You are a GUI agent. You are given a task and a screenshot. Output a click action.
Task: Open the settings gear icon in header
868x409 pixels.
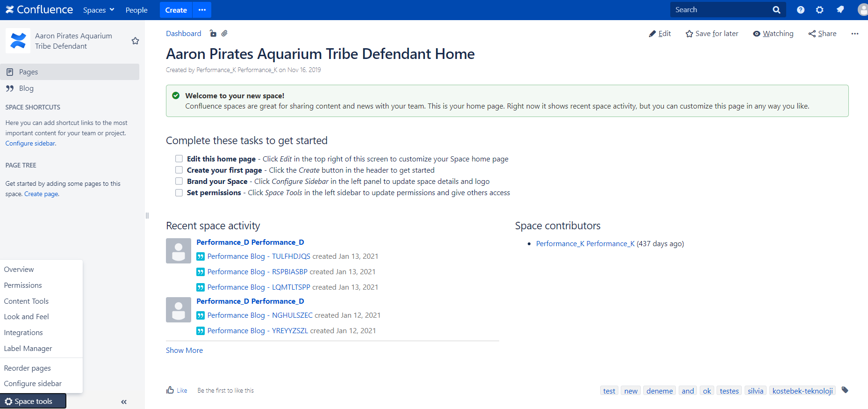pos(820,10)
